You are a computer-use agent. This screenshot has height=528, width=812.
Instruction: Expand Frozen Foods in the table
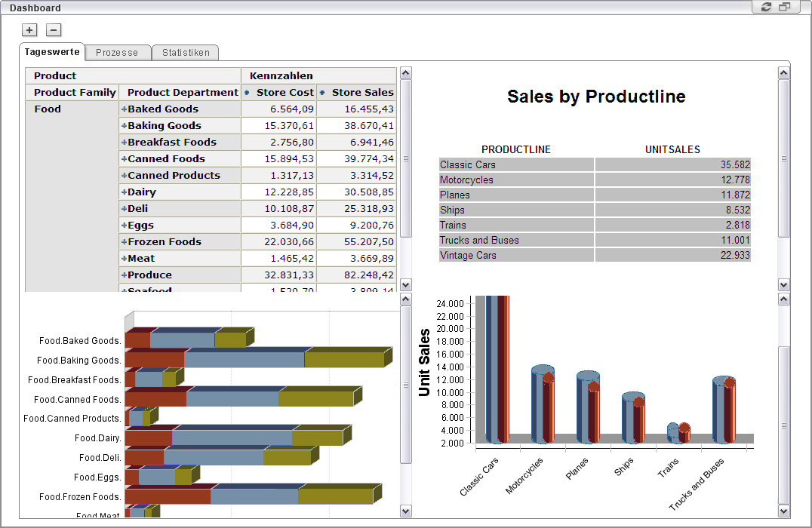pyautogui.click(x=124, y=242)
